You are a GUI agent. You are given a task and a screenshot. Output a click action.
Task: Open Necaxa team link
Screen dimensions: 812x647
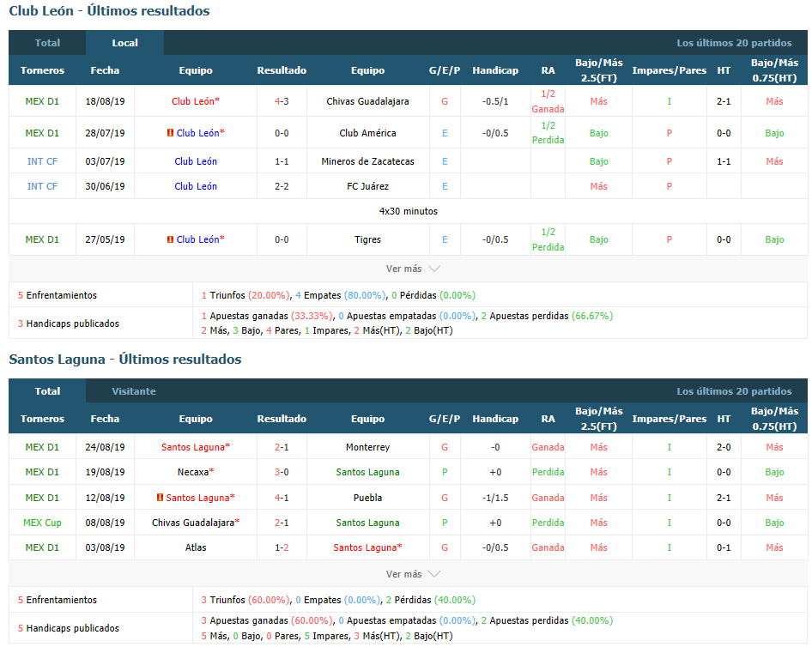[x=195, y=472]
